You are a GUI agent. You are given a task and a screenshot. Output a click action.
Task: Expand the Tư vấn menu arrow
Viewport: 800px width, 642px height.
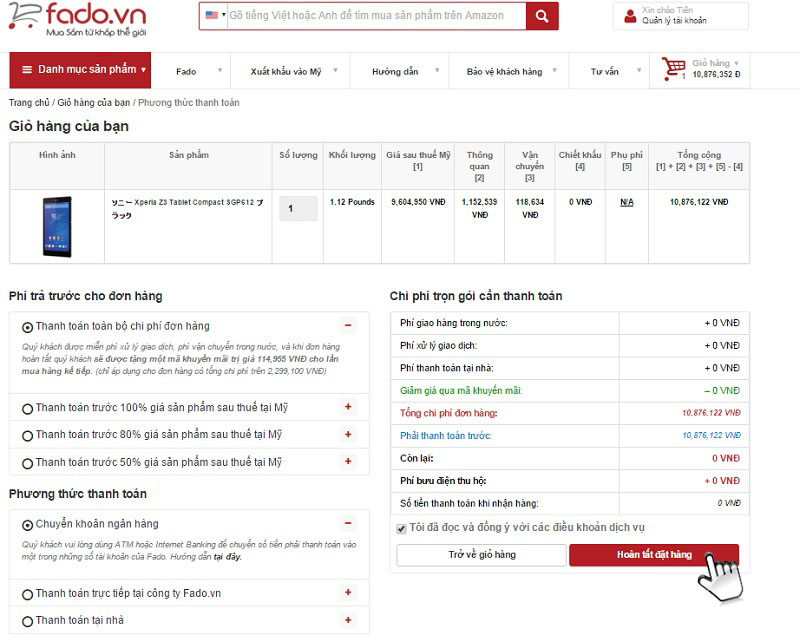(639, 70)
